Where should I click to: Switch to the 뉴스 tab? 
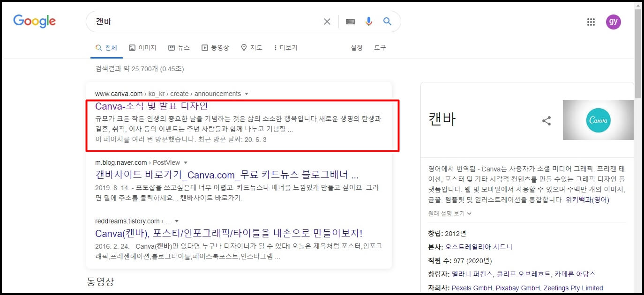(179, 48)
